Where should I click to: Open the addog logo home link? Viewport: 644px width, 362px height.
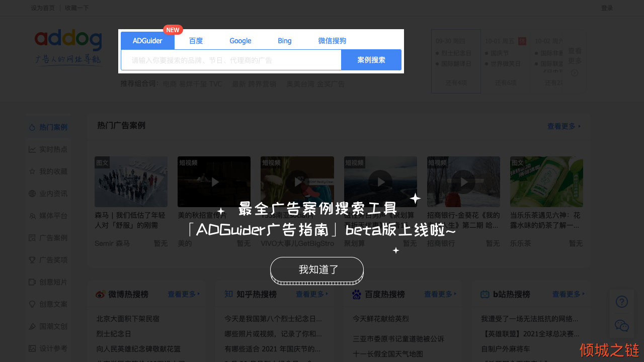(x=68, y=47)
